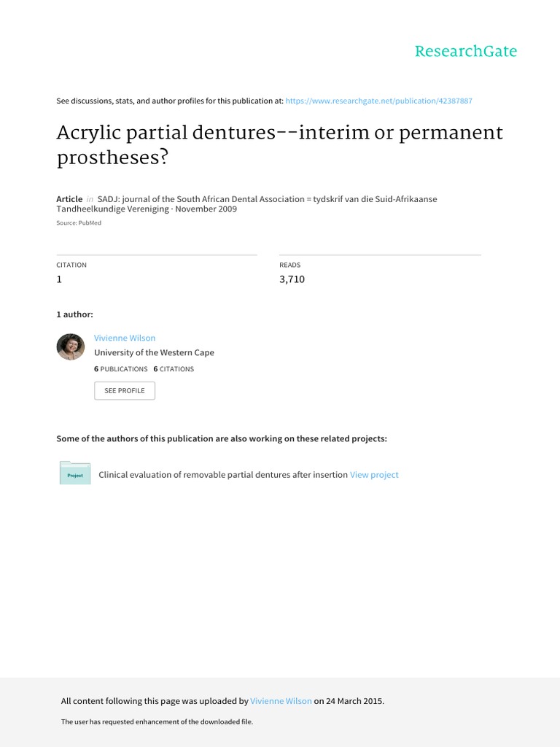
Task: Click the 'Clinical evaluation of removable partial dentures' title
Action: click(222, 475)
